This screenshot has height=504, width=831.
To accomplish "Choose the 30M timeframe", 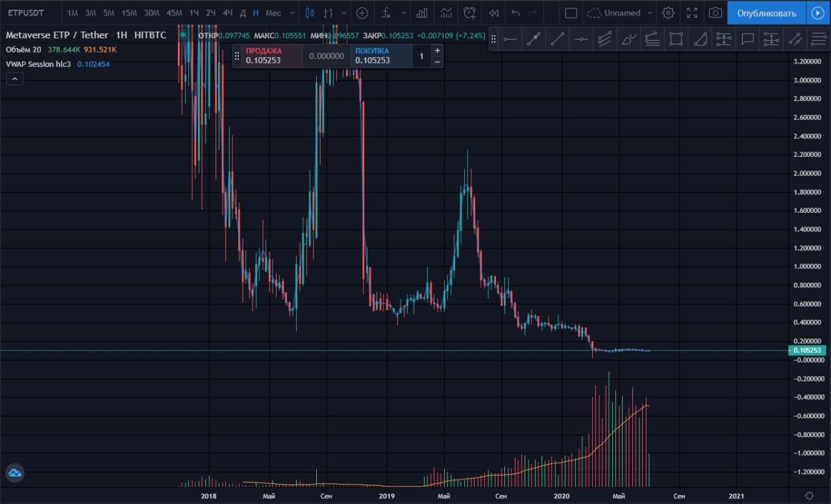I will pos(152,13).
